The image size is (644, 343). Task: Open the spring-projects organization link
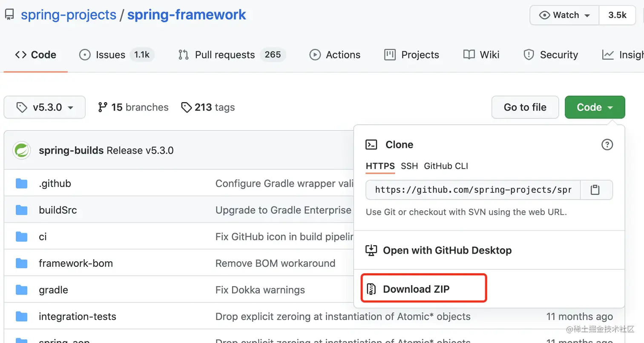tap(69, 15)
